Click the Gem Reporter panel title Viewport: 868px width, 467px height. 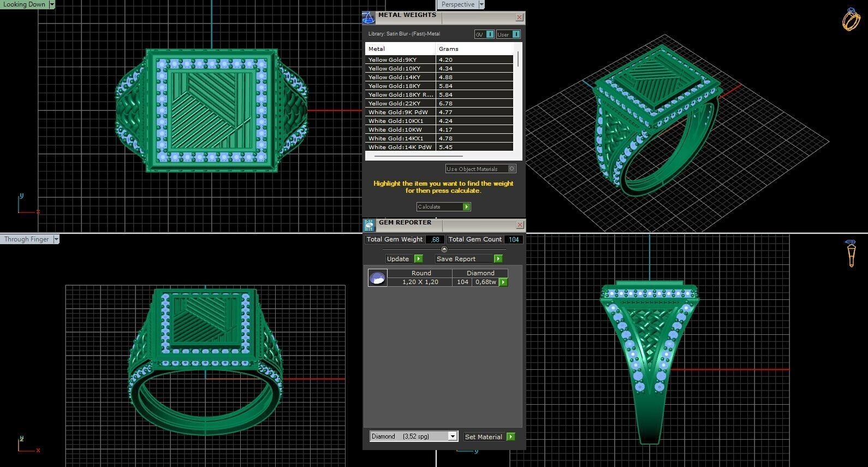pos(405,223)
